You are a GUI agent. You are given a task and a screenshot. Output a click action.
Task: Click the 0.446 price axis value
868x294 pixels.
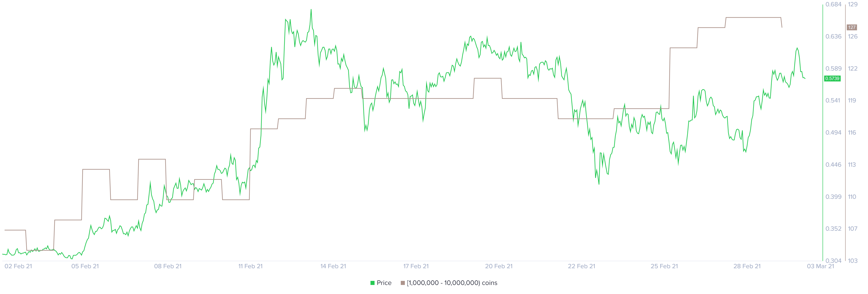pyautogui.click(x=833, y=165)
